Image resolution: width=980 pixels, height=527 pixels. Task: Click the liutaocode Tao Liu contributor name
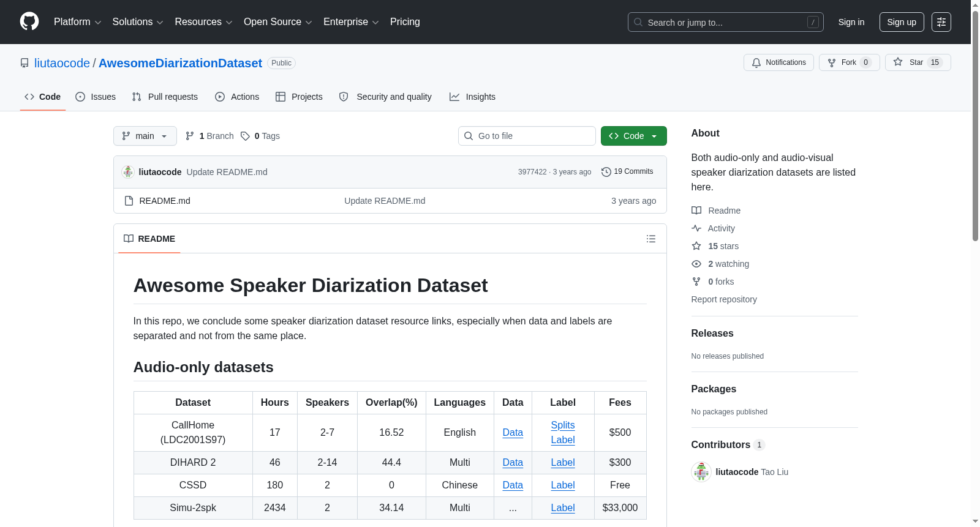752,472
